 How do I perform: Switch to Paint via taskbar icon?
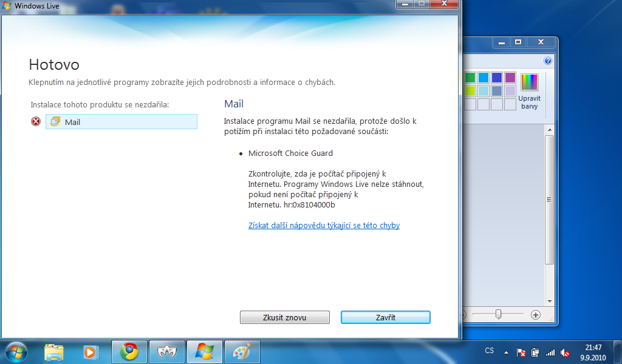pos(242,352)
